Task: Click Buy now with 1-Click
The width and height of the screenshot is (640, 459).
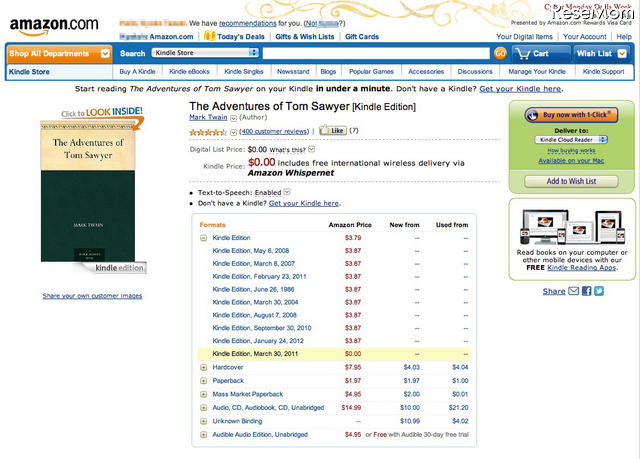Action: 571,115
